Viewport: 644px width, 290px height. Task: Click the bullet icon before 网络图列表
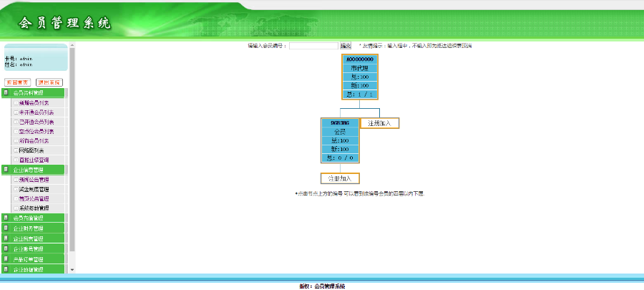(16, 150)
